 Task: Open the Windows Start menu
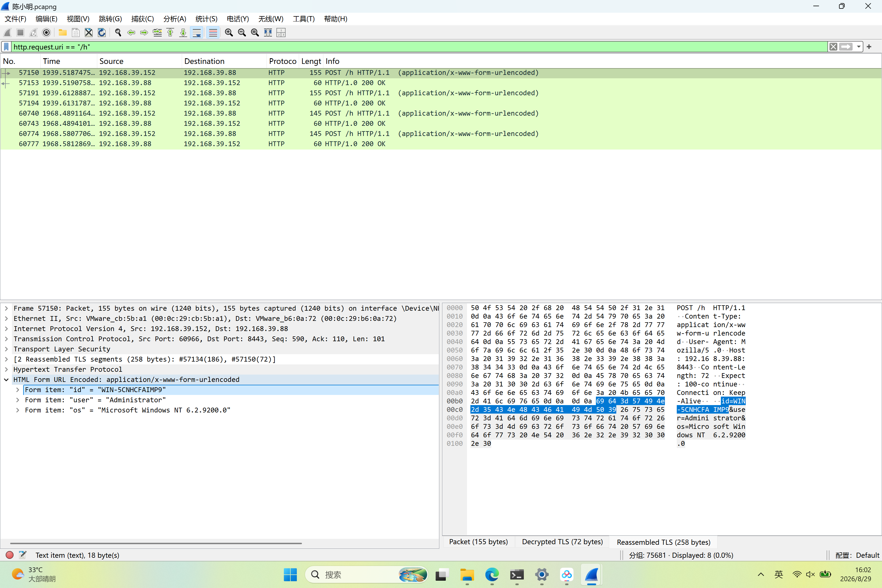click(x=290, y=574)
